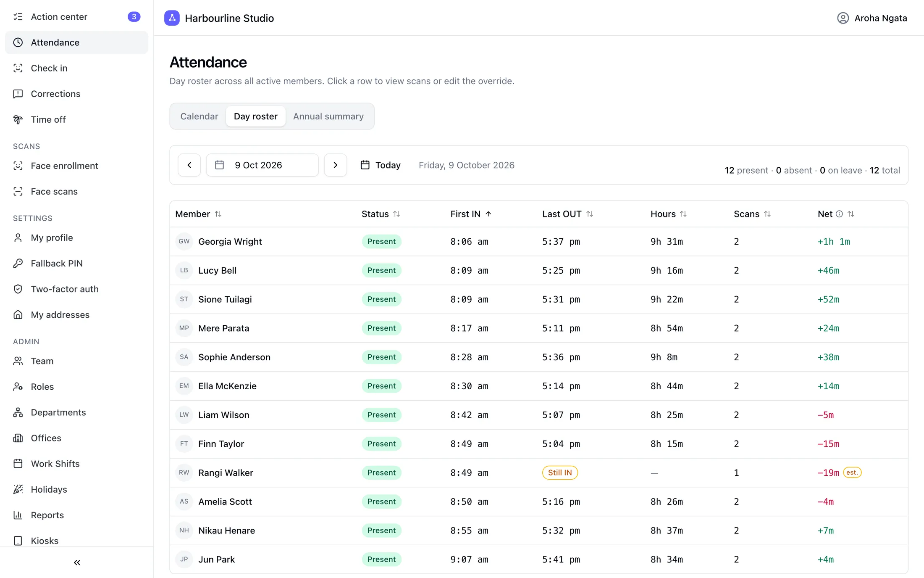Sort by Net column arrows

tap(851, 214)
